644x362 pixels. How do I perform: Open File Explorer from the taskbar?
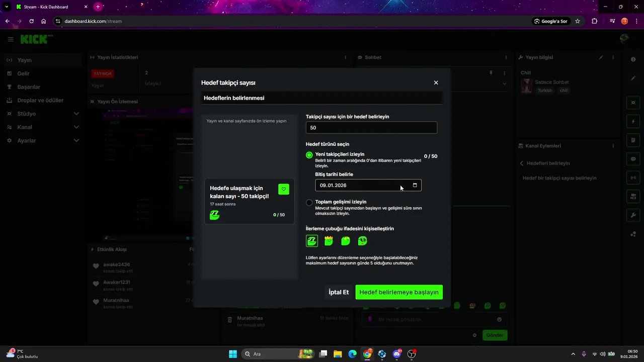click(338, 354)
